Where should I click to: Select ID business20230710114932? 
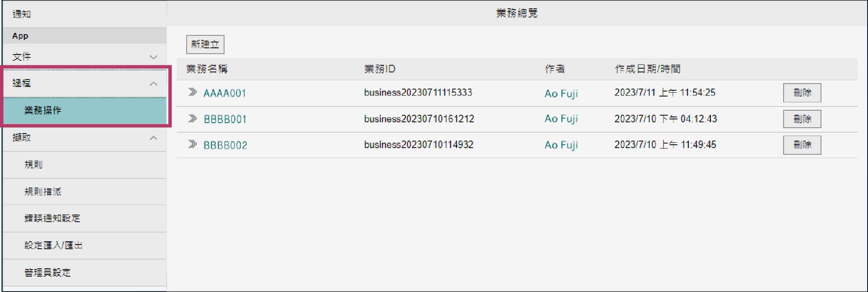click(419, 145)
